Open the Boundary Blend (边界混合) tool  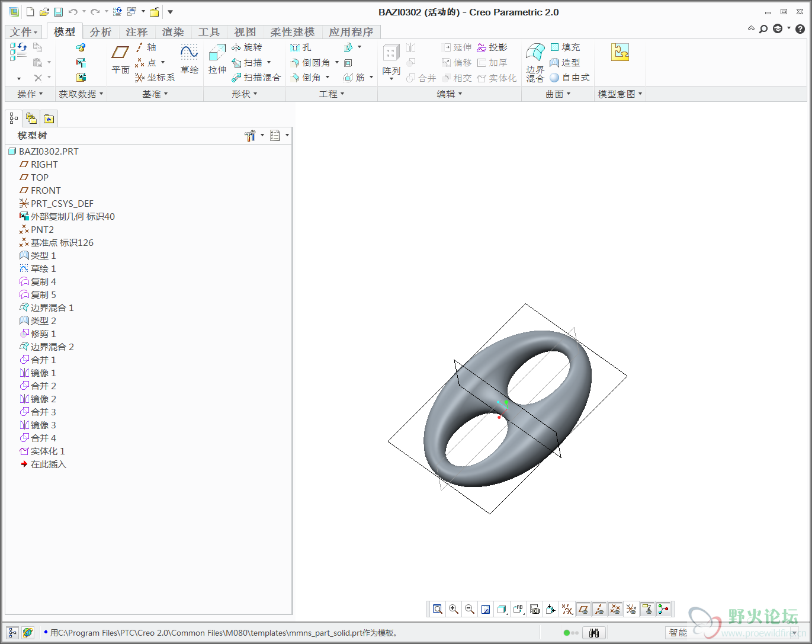click(x=535, y=62)
